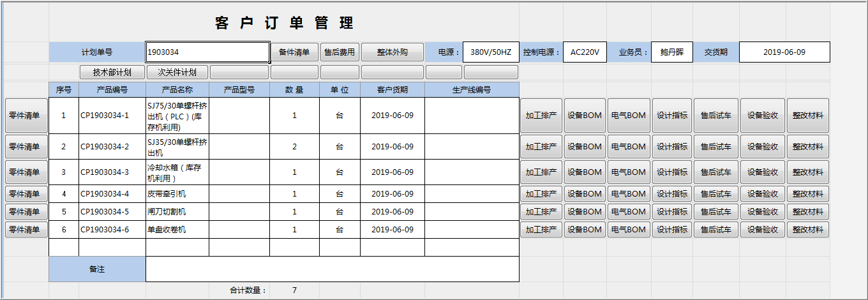Viewport: 868px width, 300px height.
Task: Click 整改材料 for row CP1903034-2
Action: (808, 147)
